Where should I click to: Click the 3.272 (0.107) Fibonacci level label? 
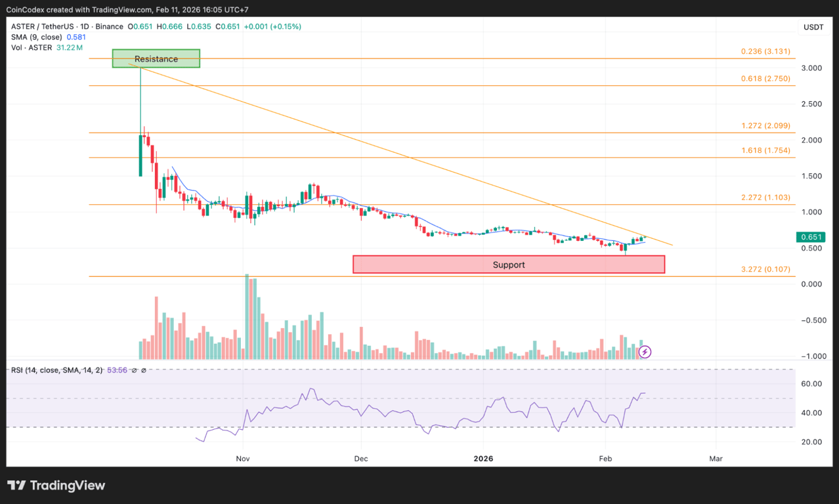coord(764,268)
